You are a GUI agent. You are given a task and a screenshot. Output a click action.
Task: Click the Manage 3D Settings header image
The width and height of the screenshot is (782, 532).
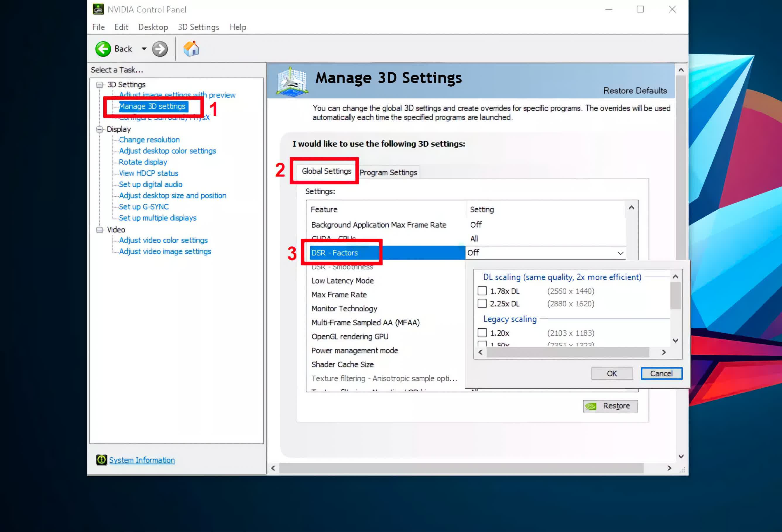pos(292,81)
